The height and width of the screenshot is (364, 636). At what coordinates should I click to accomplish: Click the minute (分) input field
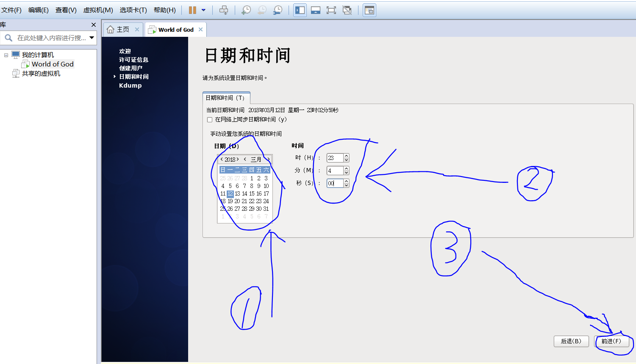(335, 171)
